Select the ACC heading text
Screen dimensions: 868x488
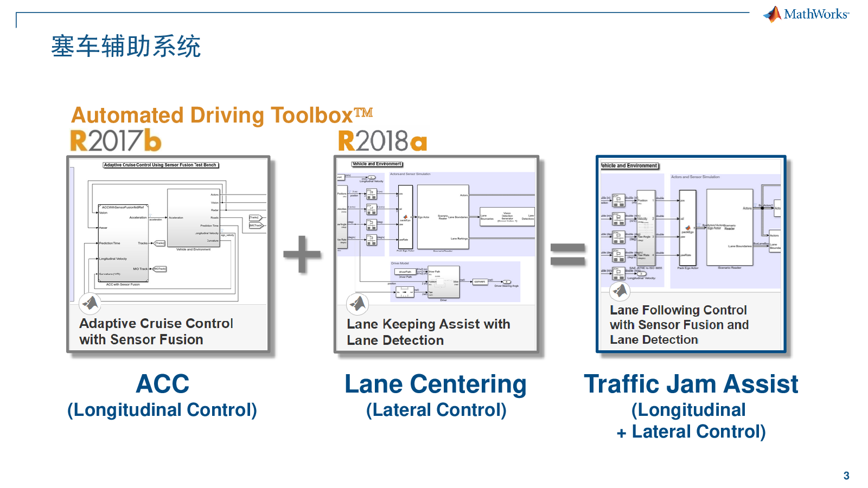click(x=162, y=384)
